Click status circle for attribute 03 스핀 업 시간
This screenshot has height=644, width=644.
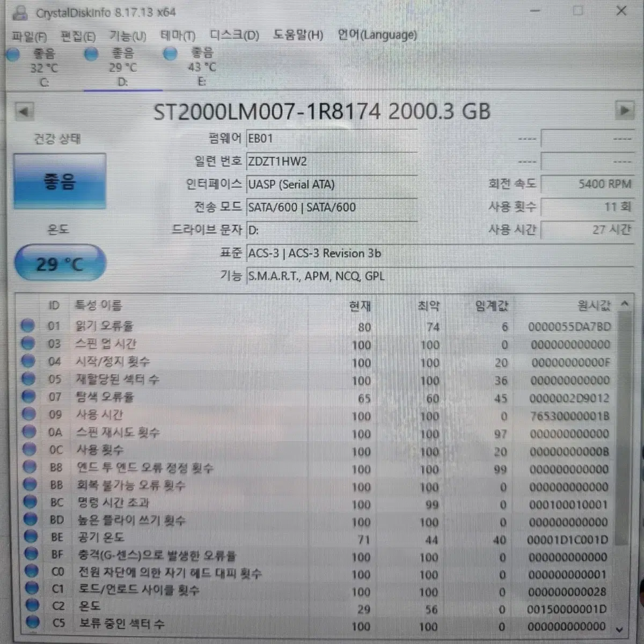tap(28, 343)
